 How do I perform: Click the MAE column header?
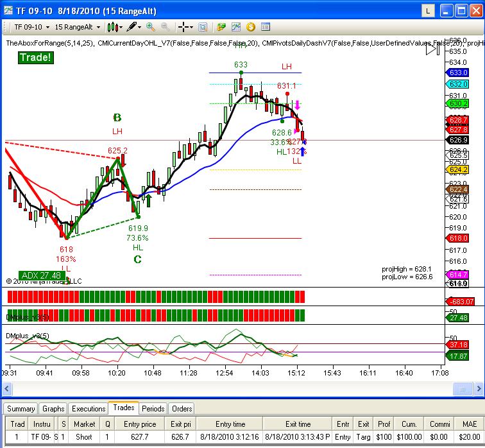pyautogui.click(x=469, y=424)
